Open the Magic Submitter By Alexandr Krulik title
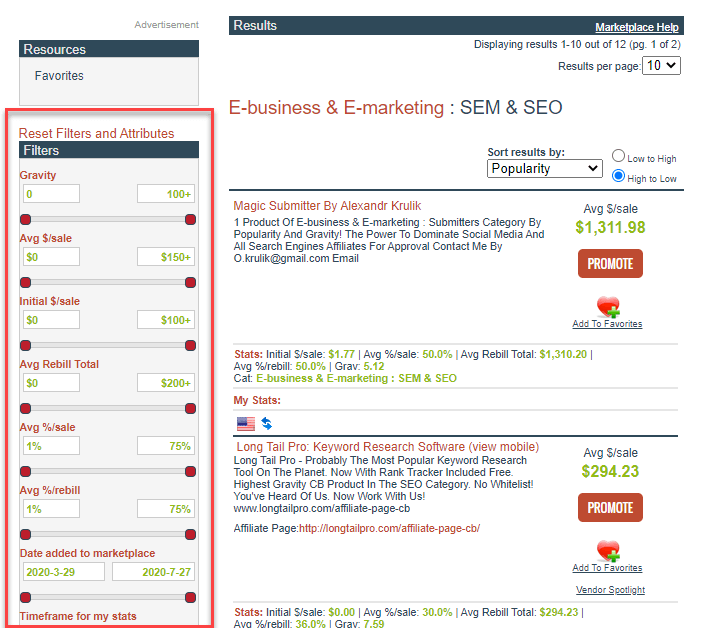The width and height of the screenshot is (702, 628). pyautogui.click(x=327, y=206)
